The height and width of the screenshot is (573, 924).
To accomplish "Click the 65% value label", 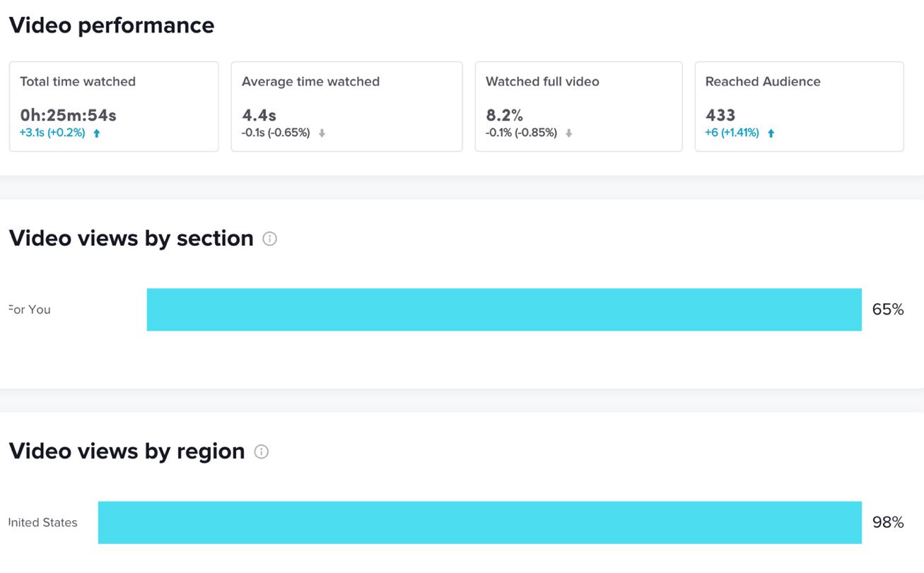I will tap(888, 309).
